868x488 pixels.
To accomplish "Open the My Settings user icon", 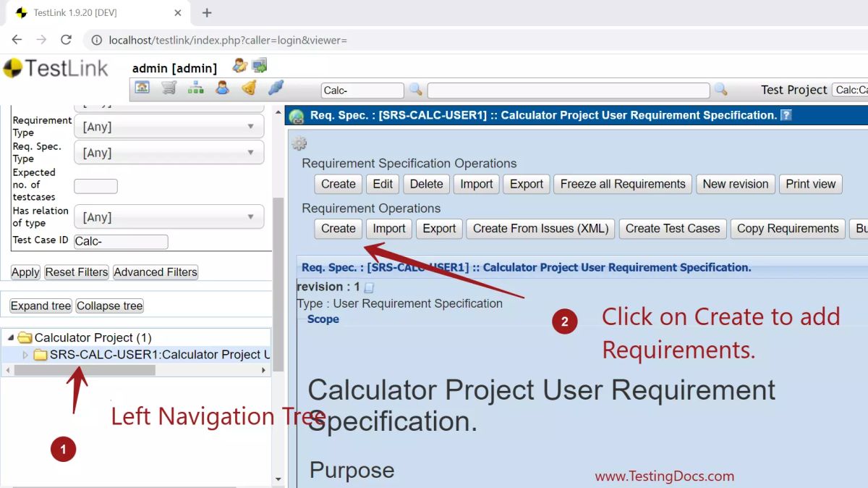I will tap(239, 66).
